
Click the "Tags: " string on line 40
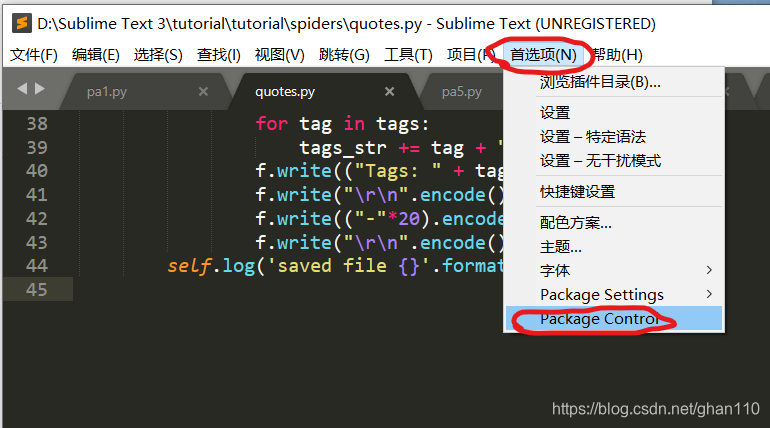point(398,171)
